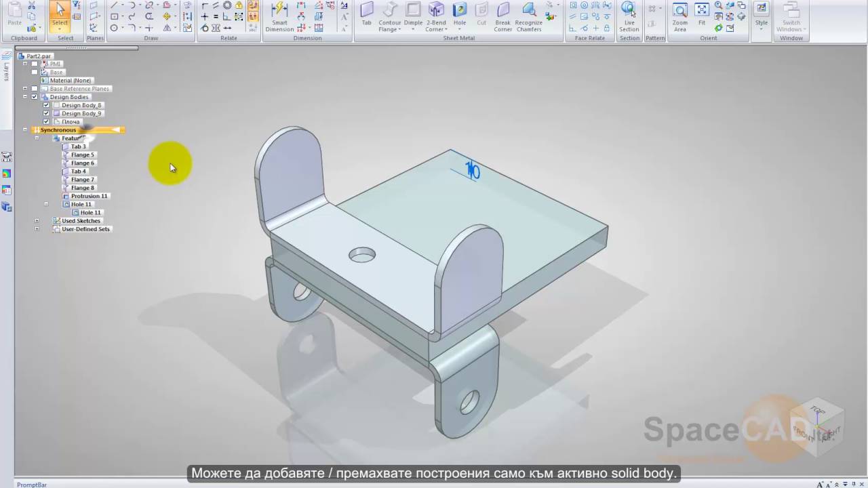
Task: Click the Lock relate icon
Action: 239,5
